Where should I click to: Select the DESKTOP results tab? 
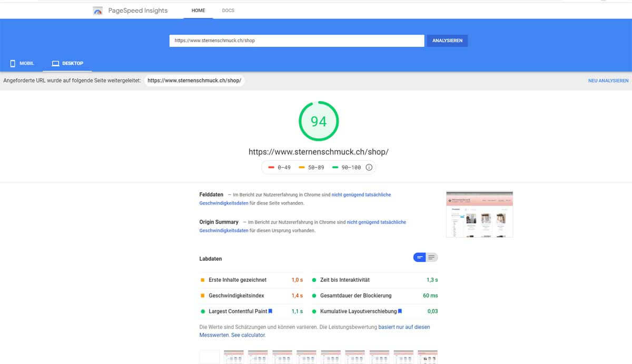(x=67, y=64)
